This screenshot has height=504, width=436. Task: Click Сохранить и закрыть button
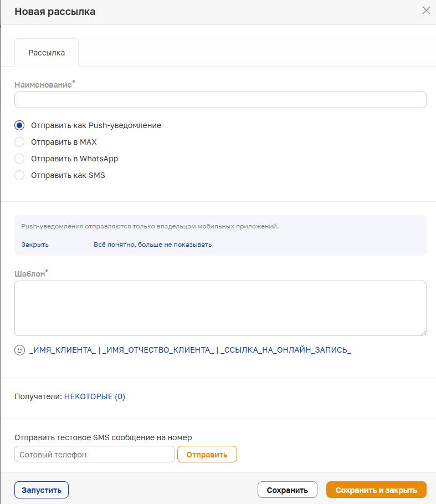click(x=376, y=490)
